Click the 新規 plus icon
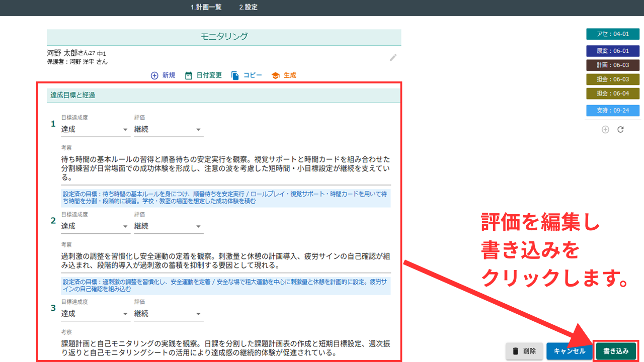The image size is (644, 362). (154, 75)
